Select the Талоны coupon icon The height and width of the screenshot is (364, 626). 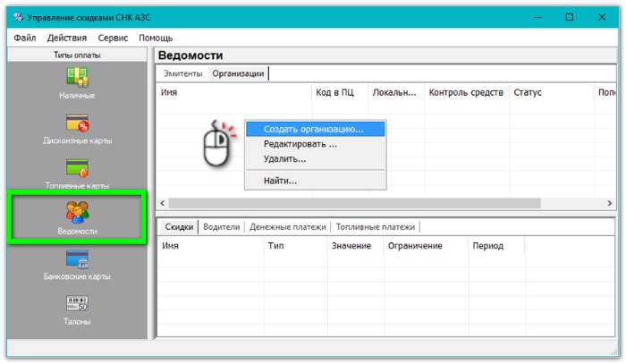coord(76,307)
